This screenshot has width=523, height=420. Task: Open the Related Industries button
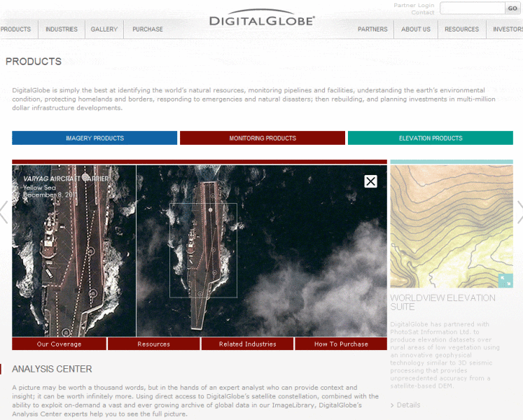(x=247, y=344)
